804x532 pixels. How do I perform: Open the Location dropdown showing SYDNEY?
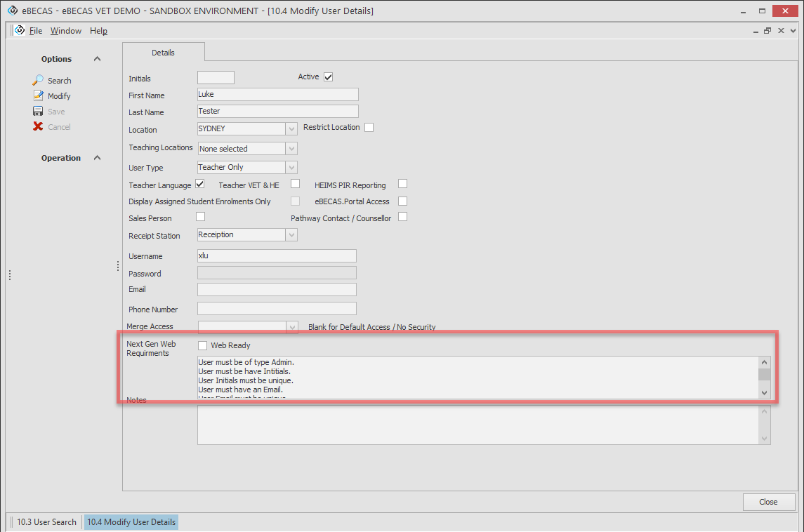coord(291,129)
